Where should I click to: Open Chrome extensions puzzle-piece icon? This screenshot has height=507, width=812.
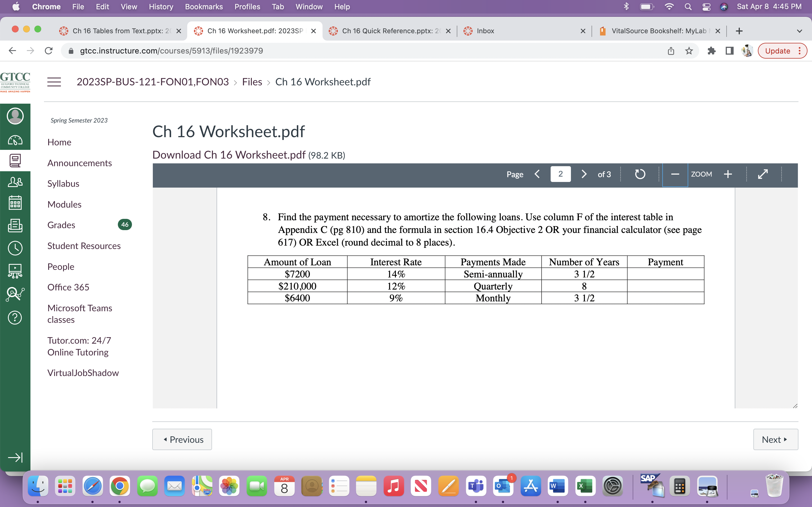712,51
